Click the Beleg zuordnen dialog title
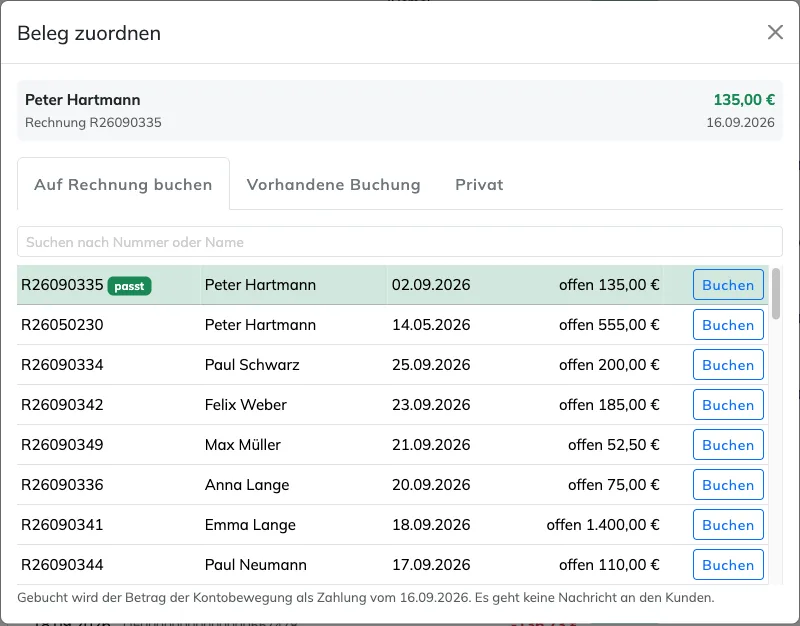The image size is (800, 626). 89,33
